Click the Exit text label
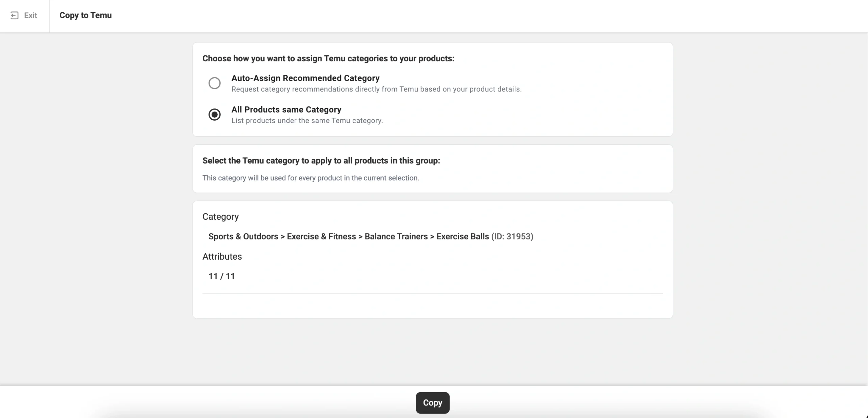This screenshot has width=868, height=418. tap(31, 15)
